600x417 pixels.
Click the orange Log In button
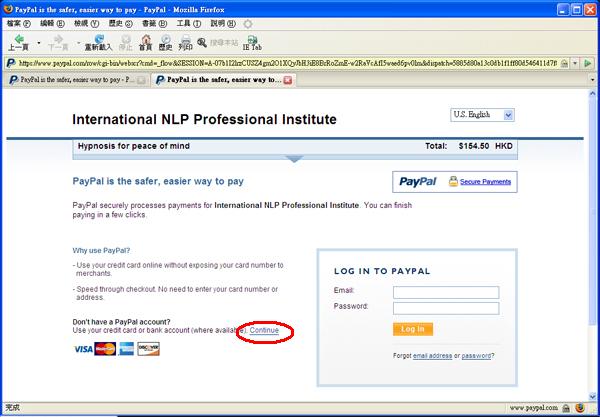(x=413, y=329)
